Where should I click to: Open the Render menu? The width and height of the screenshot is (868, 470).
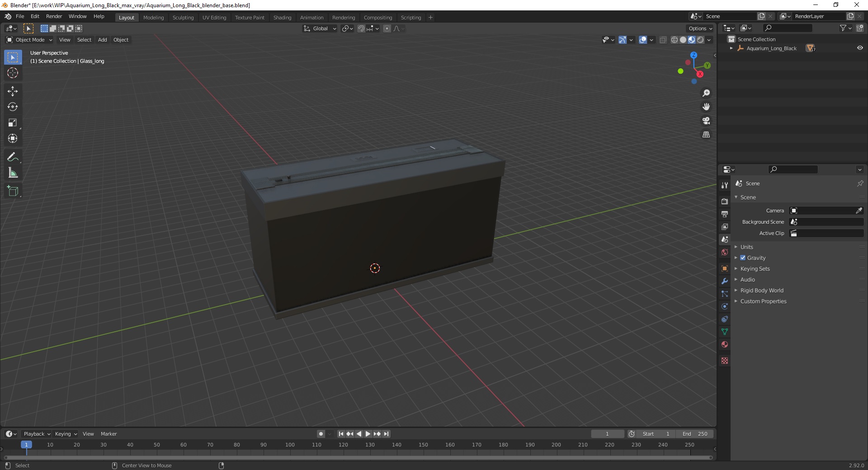[54, 16]
